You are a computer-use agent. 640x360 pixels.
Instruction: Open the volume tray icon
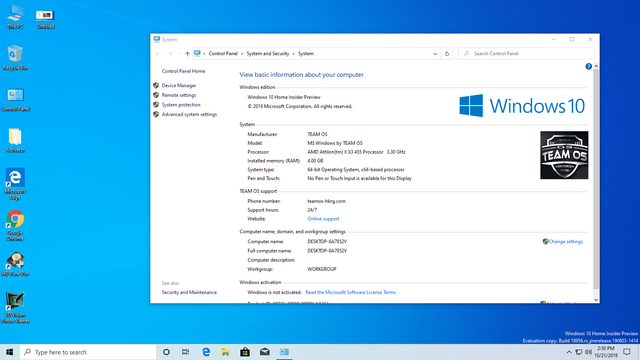(588, 352)
